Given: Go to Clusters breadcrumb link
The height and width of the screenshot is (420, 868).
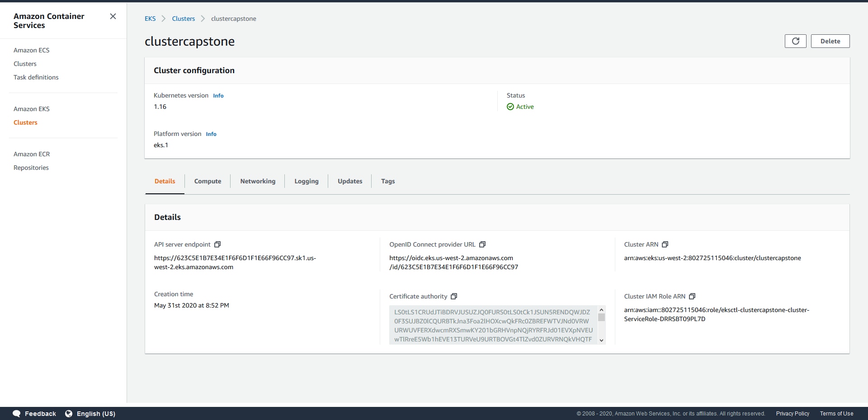Looking at the screenshot, I should (183, 19).
